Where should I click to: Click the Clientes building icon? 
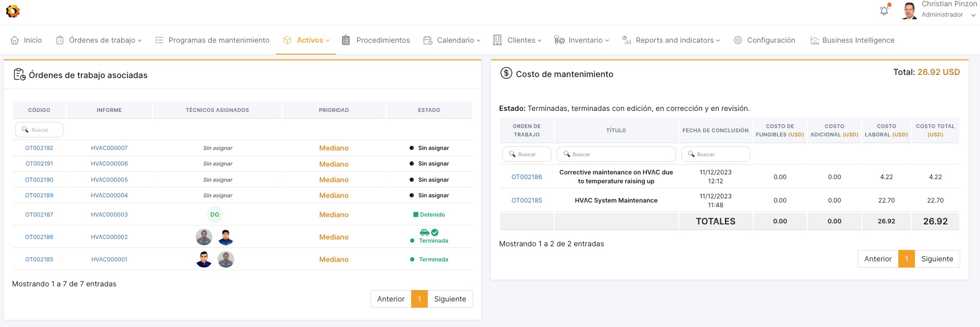(498, 40)
